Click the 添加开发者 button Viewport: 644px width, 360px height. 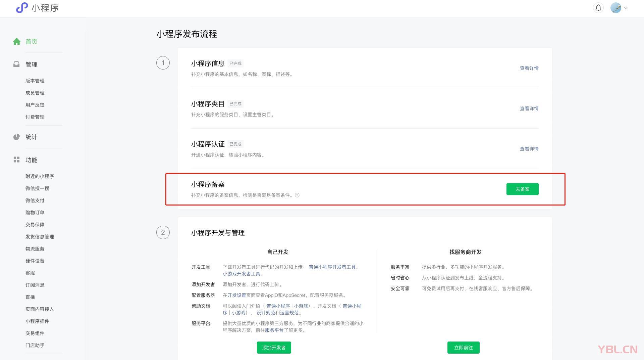click(x=274, y=348)
